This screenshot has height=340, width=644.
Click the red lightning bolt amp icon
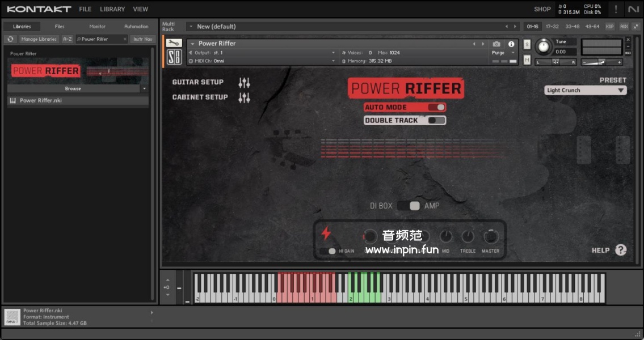[x=326, y=233]
